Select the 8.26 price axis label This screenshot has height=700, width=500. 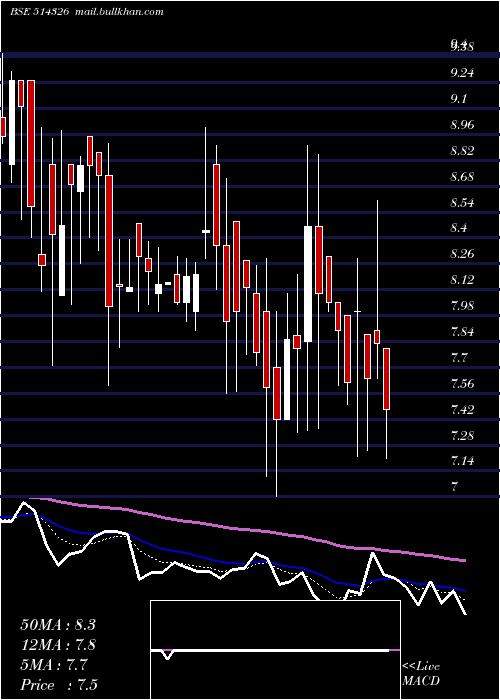point(462,254)
